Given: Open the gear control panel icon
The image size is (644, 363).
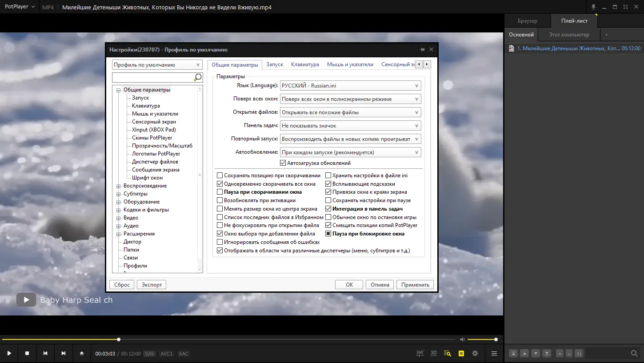Looking at the screenshot, I should point(475,354).
